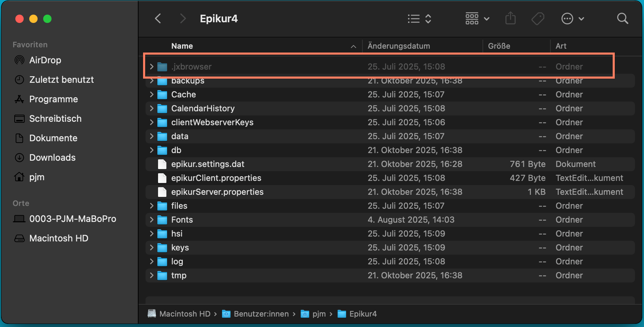
Task: Expand the files folder
Action: [151, 206]
